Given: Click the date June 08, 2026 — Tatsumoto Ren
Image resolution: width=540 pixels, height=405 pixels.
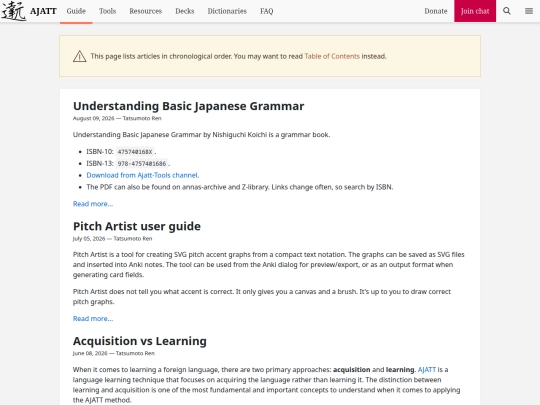Looking at the screenshot, I should coord(114,353).
